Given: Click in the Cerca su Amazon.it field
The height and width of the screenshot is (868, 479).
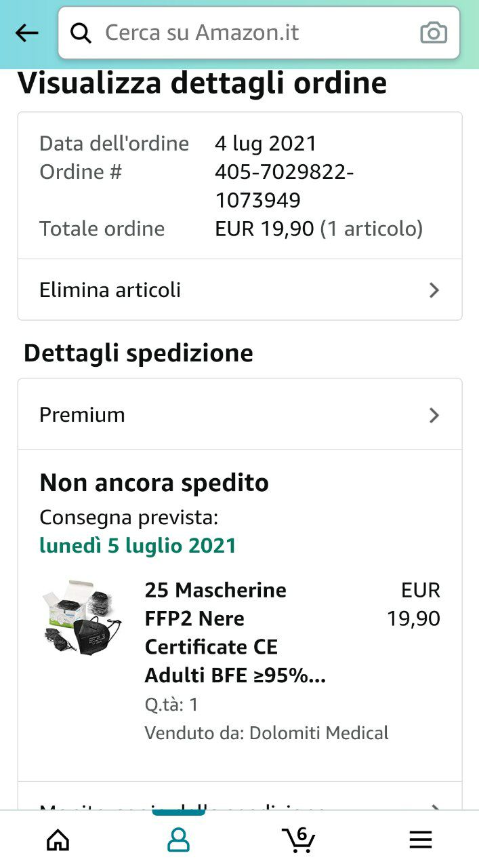Looking at the screenshot, I should [x=259, y=33].
